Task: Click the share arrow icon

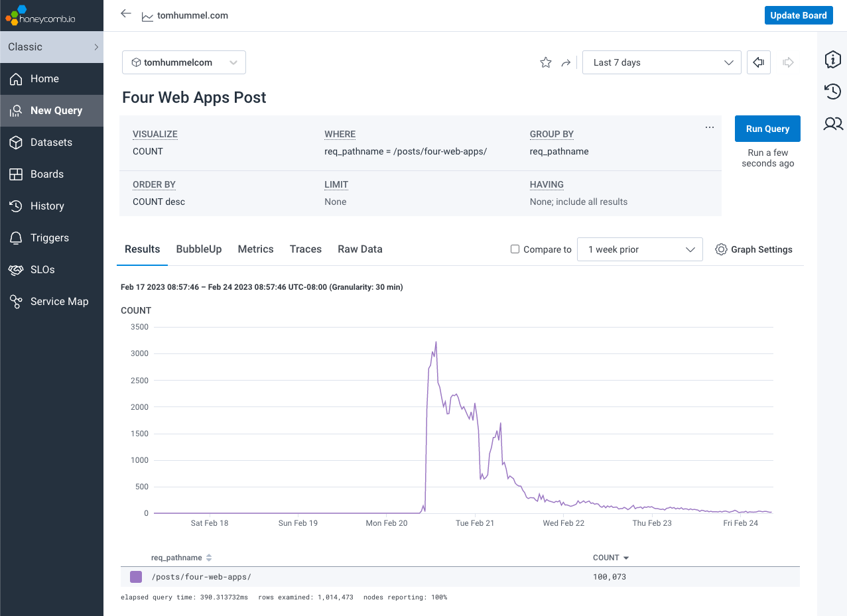Action: [566, 62]
